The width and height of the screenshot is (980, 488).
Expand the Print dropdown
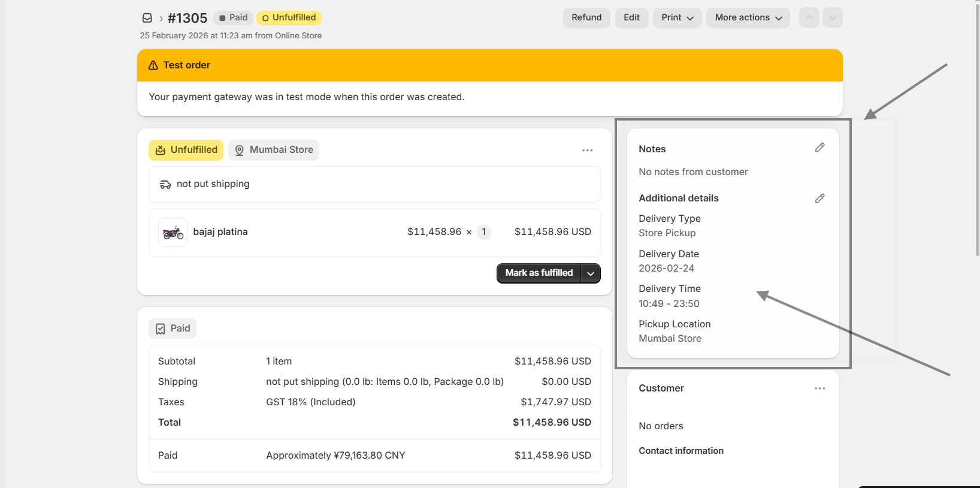pos(677,17)
